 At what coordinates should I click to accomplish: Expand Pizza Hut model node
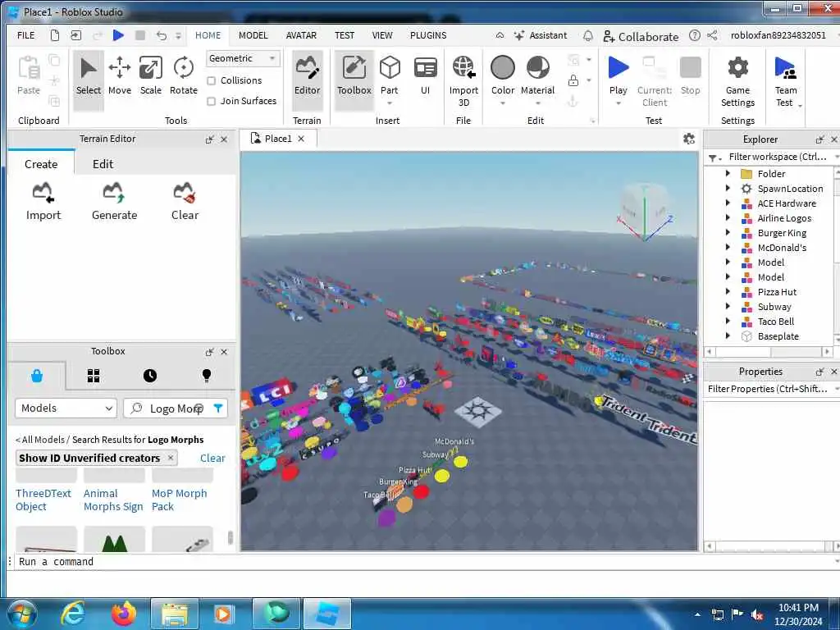click(728, 291)
